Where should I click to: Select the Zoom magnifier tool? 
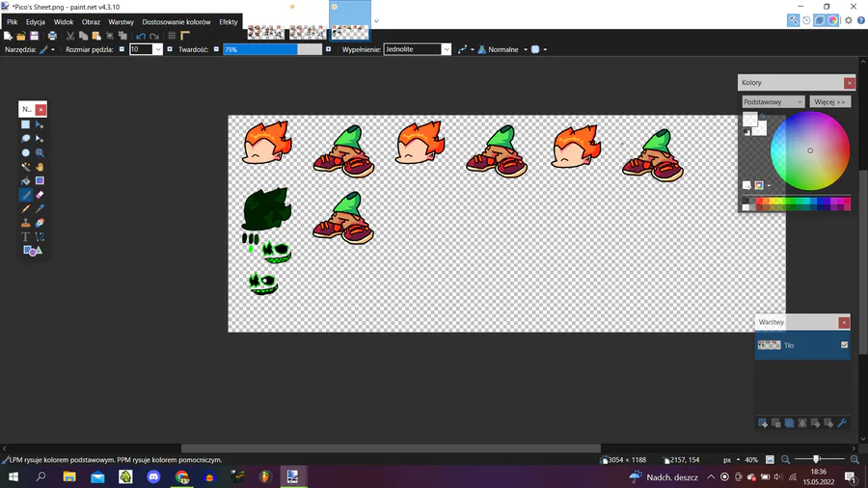[40, 152]
